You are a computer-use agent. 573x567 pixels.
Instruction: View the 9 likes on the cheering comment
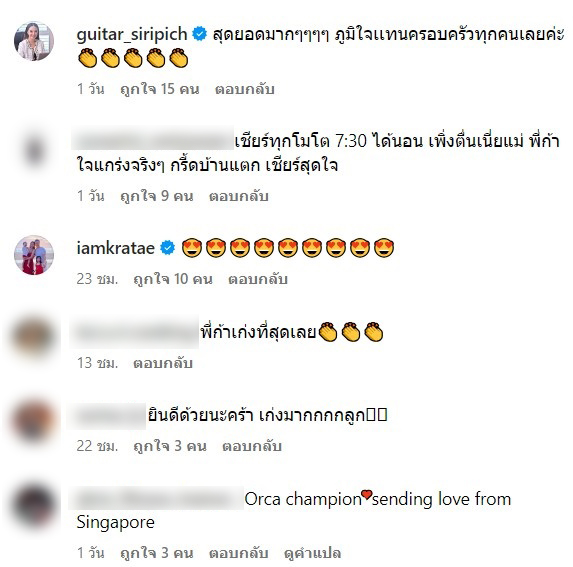point(157,196)
